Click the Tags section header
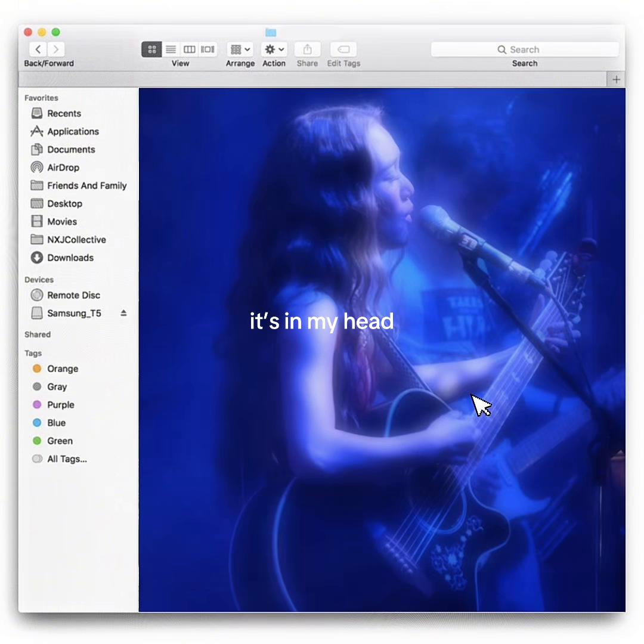 (x=33, y=353)
